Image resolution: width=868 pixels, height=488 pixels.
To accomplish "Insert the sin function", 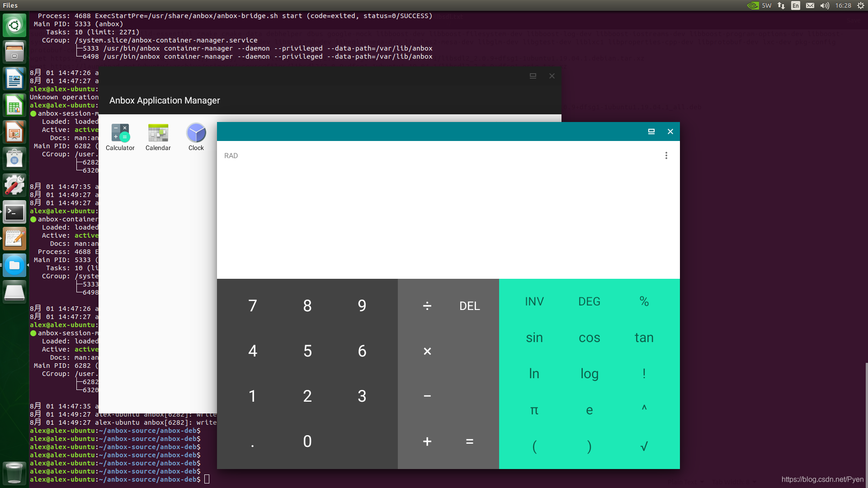I will pyautogui.click(x=534, y=338).
